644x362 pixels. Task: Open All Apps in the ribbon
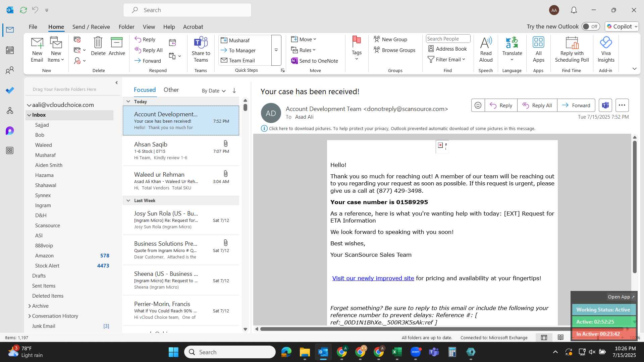(x=538, y=50)
